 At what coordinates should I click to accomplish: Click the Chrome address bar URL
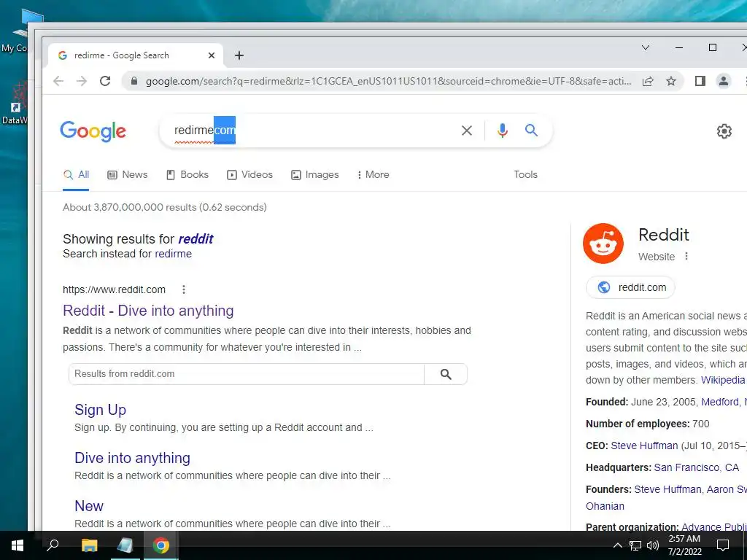pos(388,82)
